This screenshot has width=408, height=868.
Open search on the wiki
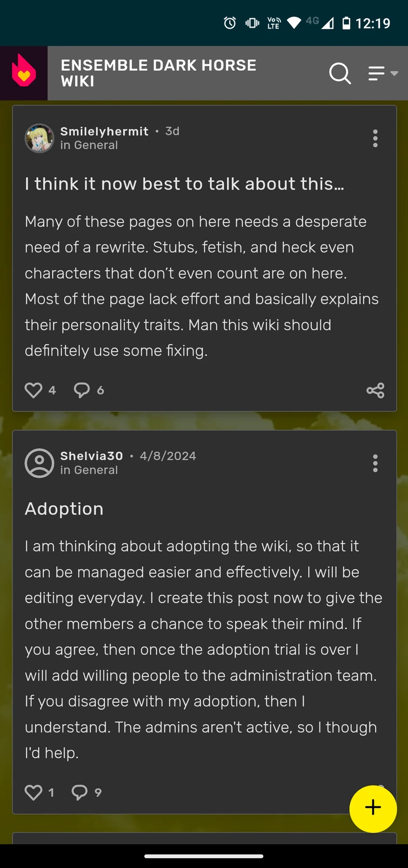click(x=340, y=73)
